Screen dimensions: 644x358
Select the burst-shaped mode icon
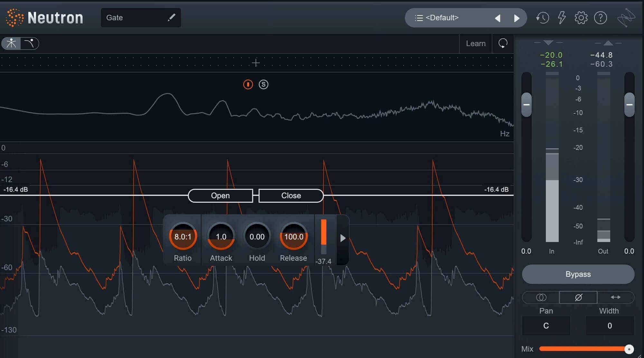coord(11,44)
